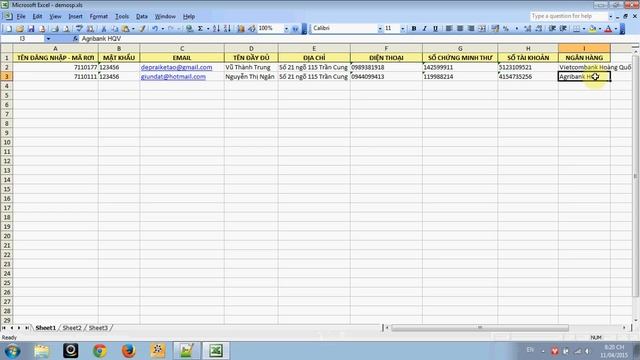
Task: Open the Edit menu
Action: pyautogui.click(x=37, y=16)
